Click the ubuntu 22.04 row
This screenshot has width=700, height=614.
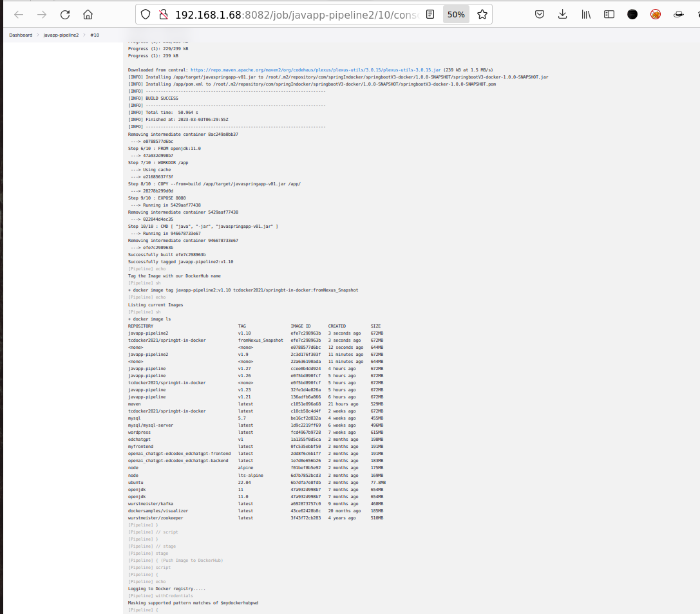point(257,482)
